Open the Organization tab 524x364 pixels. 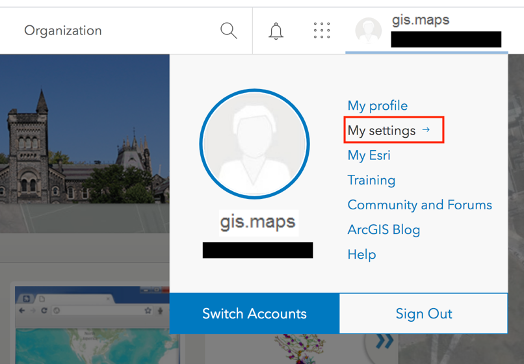pyautogui.click(x=63, y=31)
